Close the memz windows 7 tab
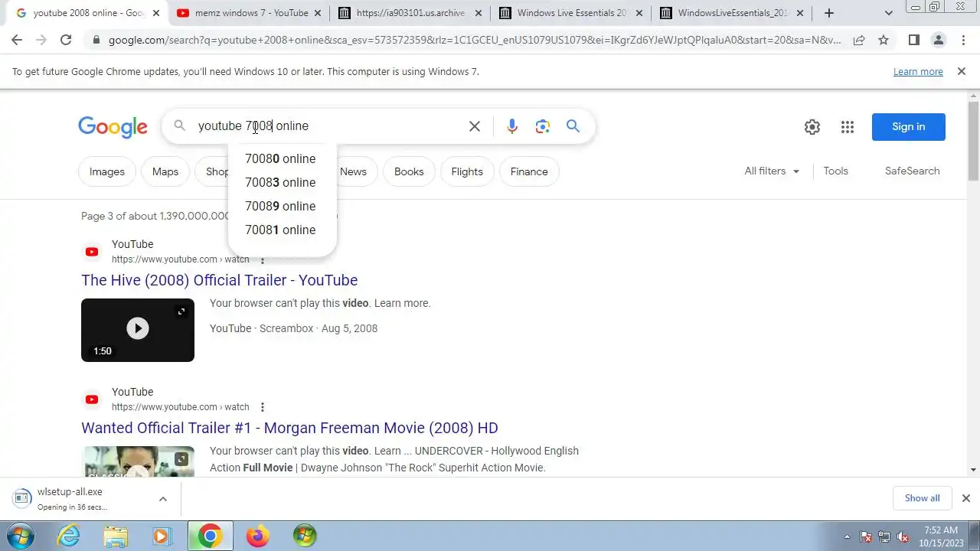This screenshot has height=551, width=980. [x=318, y=13]
